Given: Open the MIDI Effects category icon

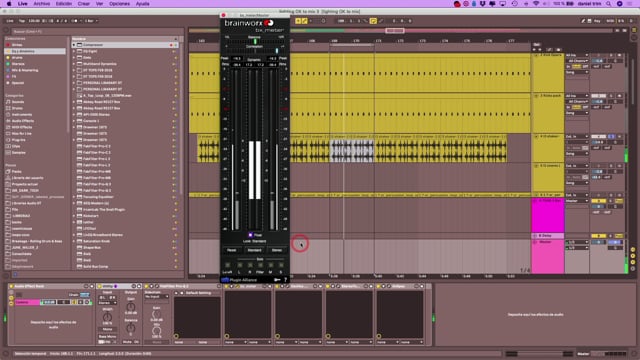Looking at the screenshot, I should [8, 127].
